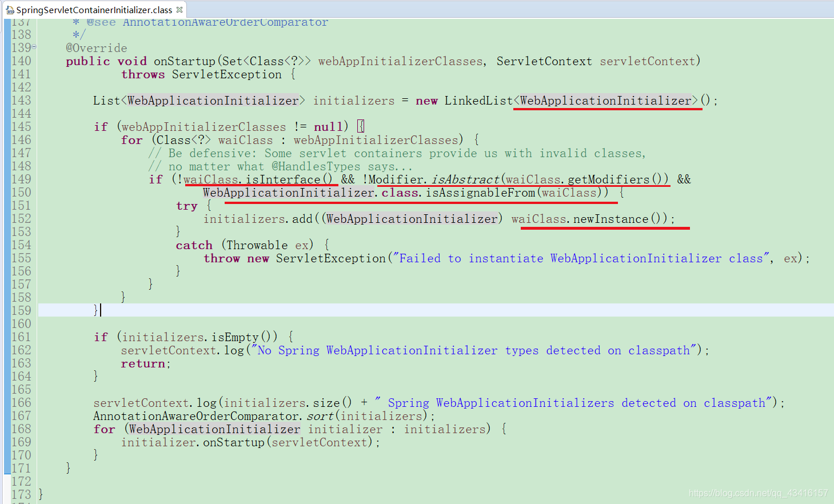Click the class file icon on the editor tab
The image size is (834, 504).
pos(10,10)
